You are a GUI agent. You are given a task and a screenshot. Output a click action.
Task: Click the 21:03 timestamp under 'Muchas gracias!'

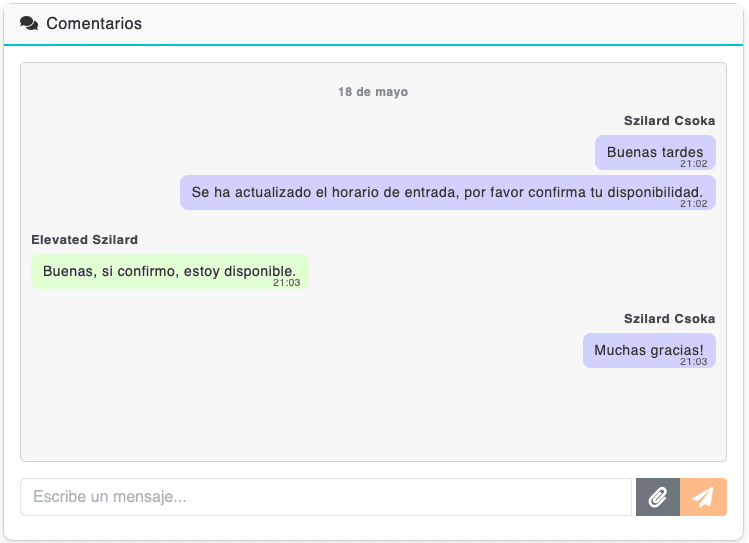694,362
